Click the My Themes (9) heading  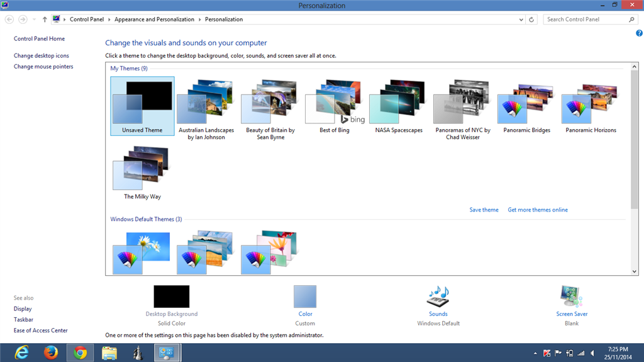pos(128,68)
